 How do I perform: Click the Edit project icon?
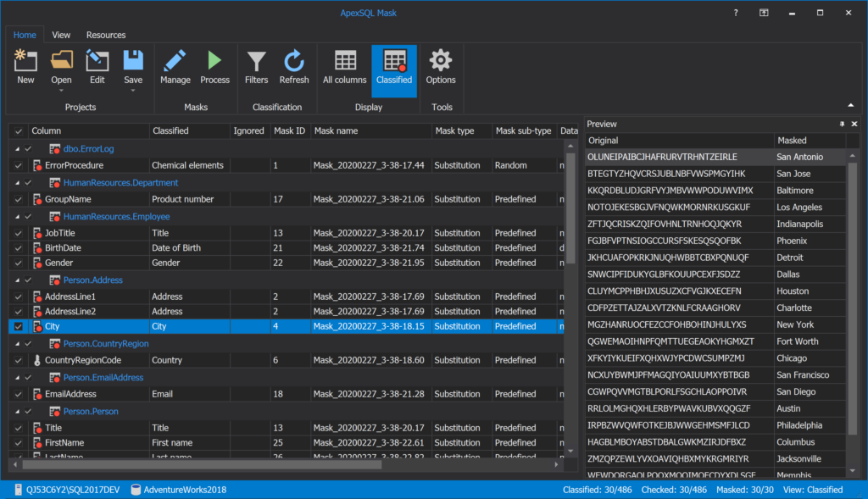(97, 66)
